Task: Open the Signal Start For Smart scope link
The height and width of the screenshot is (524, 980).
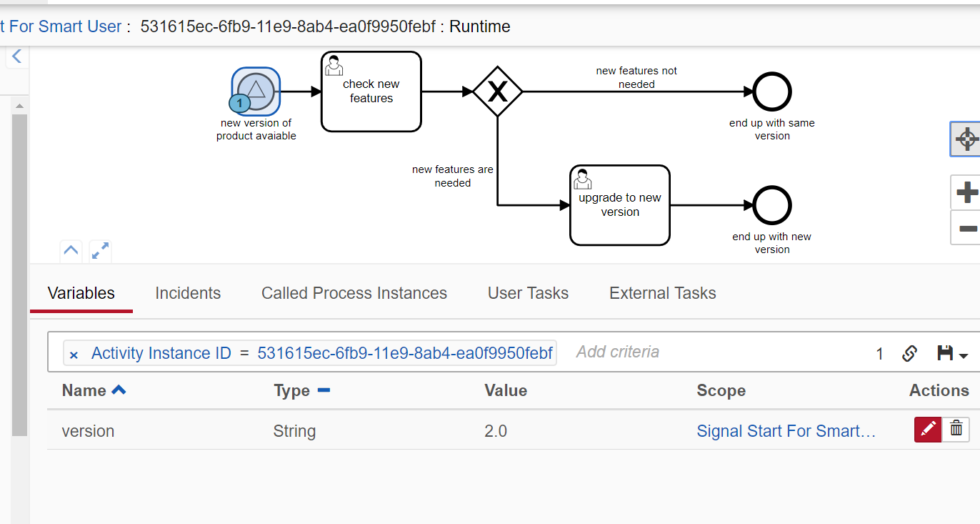Action: 786,431
